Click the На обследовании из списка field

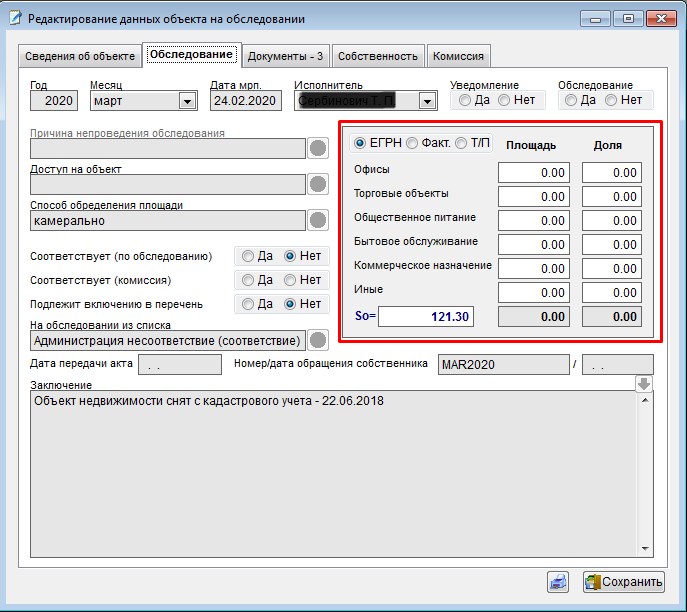coord(168,340)
